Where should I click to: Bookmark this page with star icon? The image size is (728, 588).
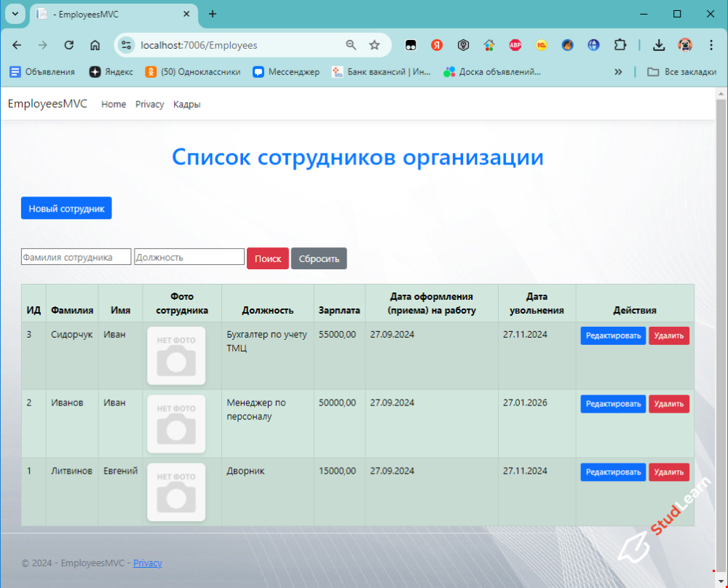point(374,45)
